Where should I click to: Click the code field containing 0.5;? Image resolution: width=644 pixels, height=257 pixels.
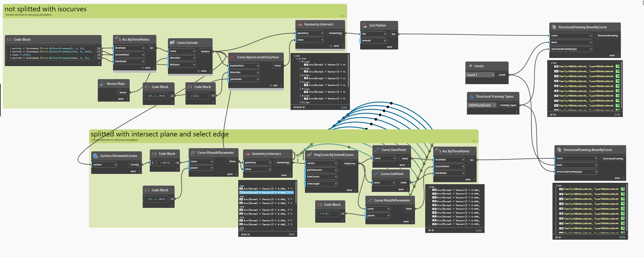coord(328,214)
